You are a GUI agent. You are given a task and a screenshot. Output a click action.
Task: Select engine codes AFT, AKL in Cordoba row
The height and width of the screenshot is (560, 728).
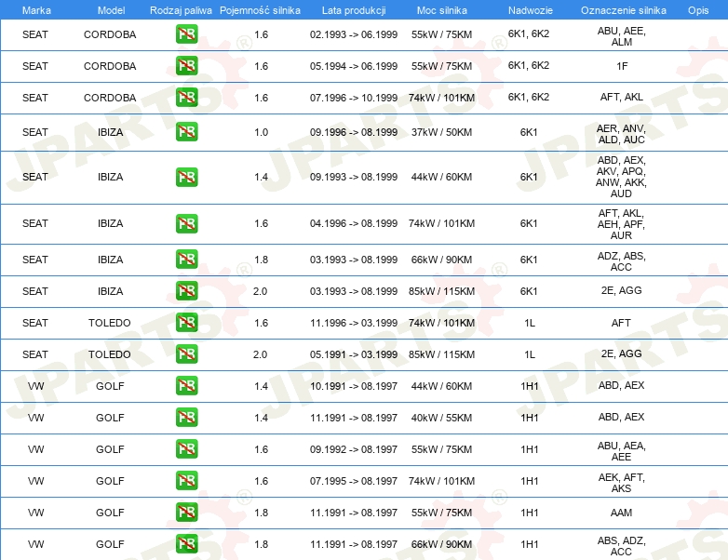tap(621, 97)
